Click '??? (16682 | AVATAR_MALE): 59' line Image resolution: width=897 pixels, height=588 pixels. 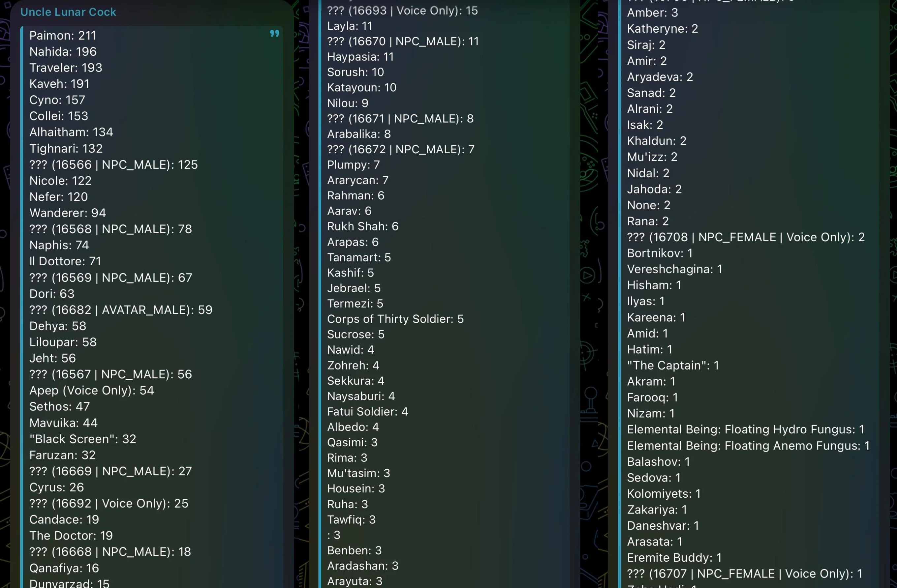[121, 309]
